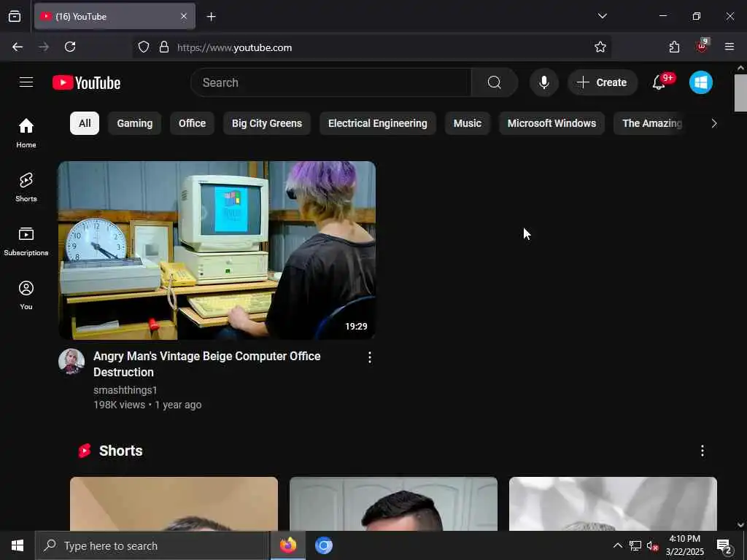The image size is (747, 560).
Task: Open the middle Shorts thumbnail
Action: coord(393,504)
